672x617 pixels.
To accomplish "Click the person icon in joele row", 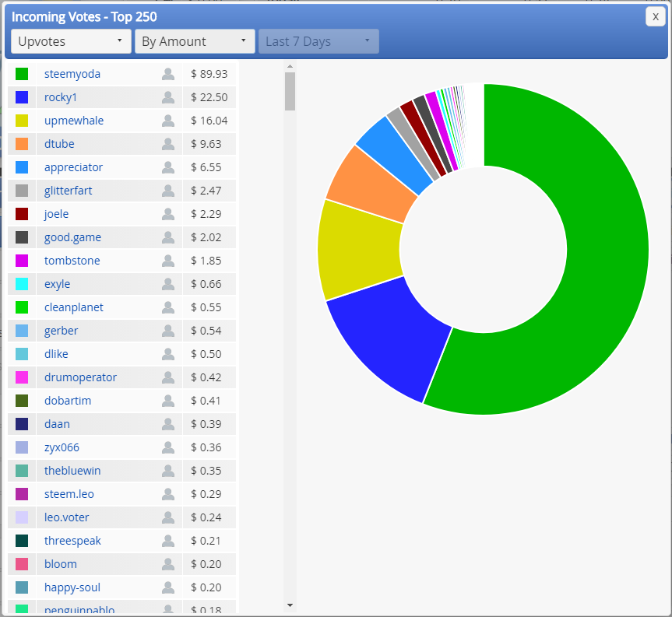I will [168, 214].
